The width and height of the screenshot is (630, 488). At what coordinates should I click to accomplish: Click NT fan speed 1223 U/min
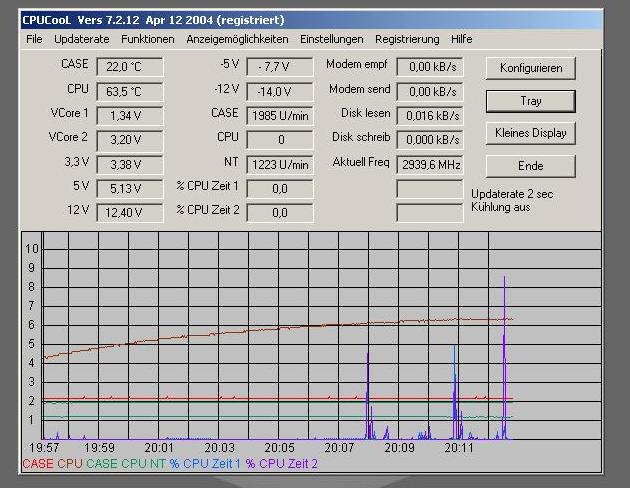coord(280,165)
